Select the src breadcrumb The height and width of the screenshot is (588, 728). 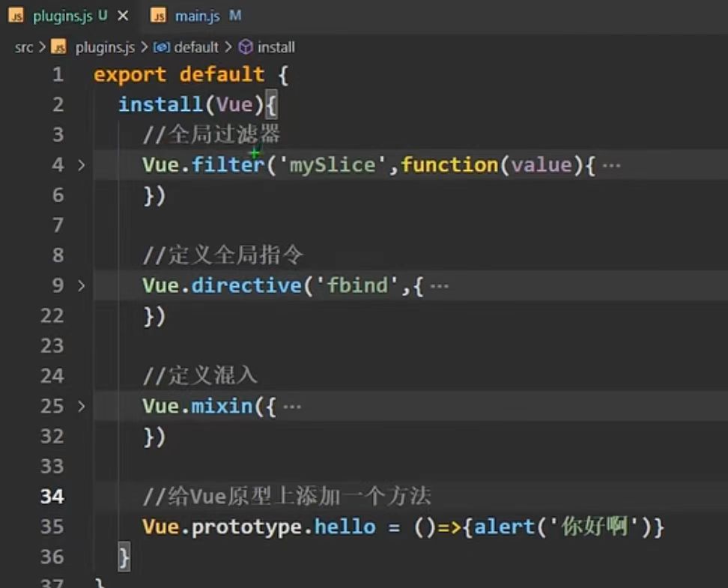(x=24, y=47)
